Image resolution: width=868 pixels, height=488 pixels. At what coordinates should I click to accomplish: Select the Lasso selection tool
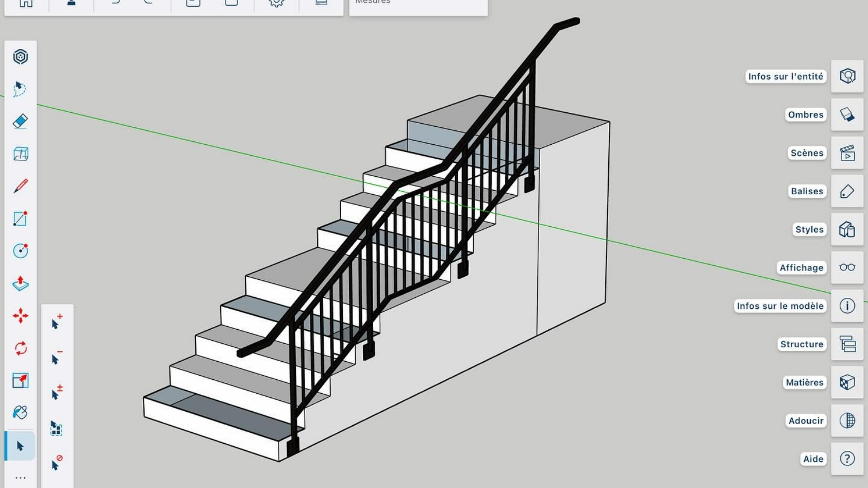coord(21,89)
